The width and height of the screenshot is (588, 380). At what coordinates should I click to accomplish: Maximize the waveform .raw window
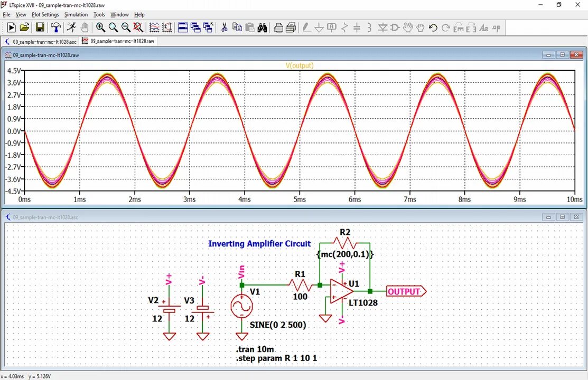point(562,55)
